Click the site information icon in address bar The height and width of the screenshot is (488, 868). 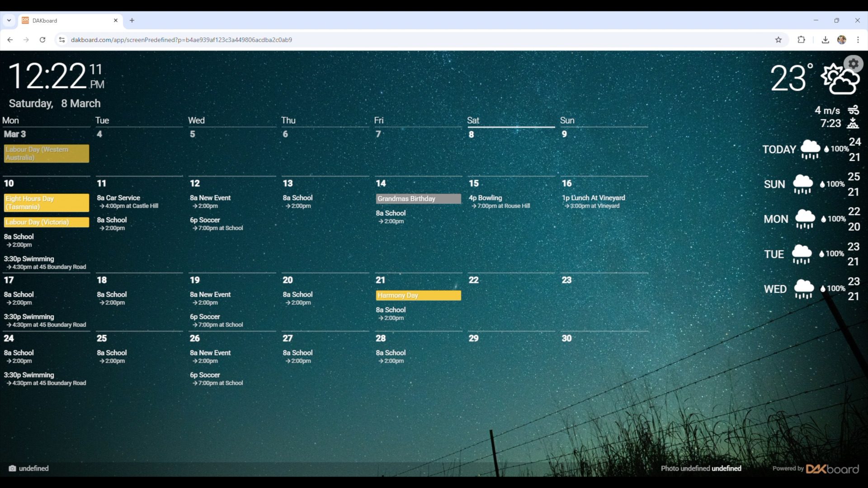click(x=62, y=40)
